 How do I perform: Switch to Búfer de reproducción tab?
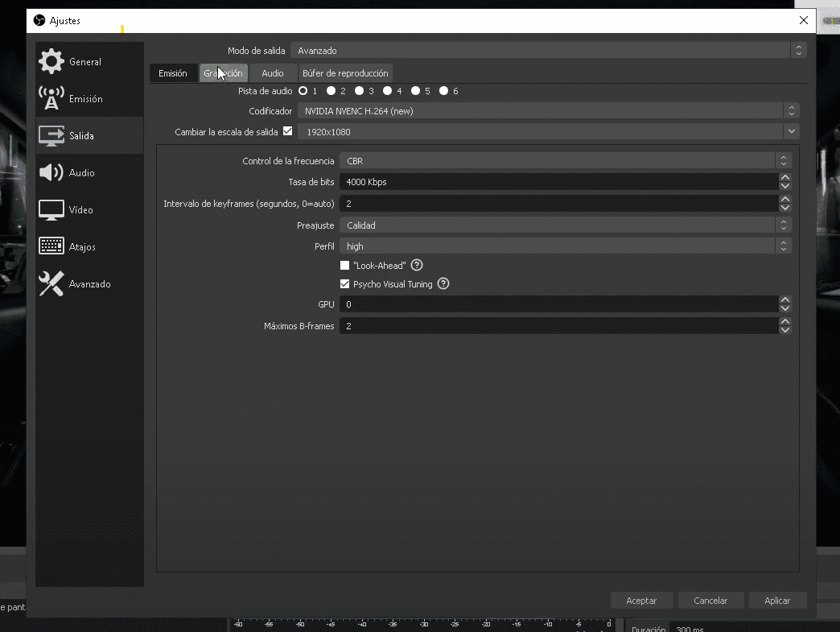(x=345, y=73)
